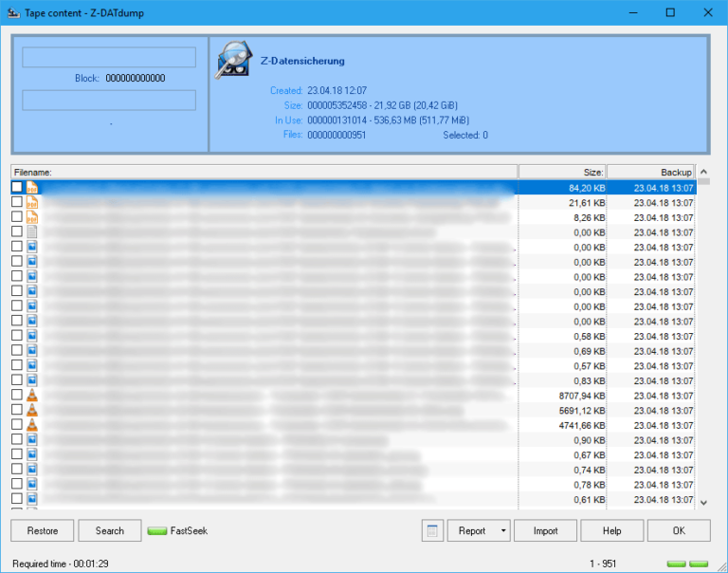Tick checkbox of the 0,58 KB file
Image resolution: width=728 pixels, height=573 pixels.
tap(17, 336)
